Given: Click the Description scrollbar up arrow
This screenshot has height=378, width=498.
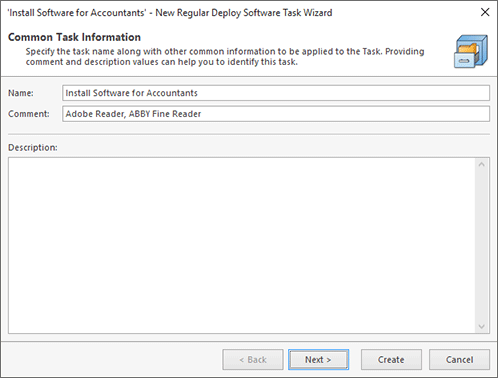Looking at the screenshot, I should pyautogui.click(x=481, y=164).
